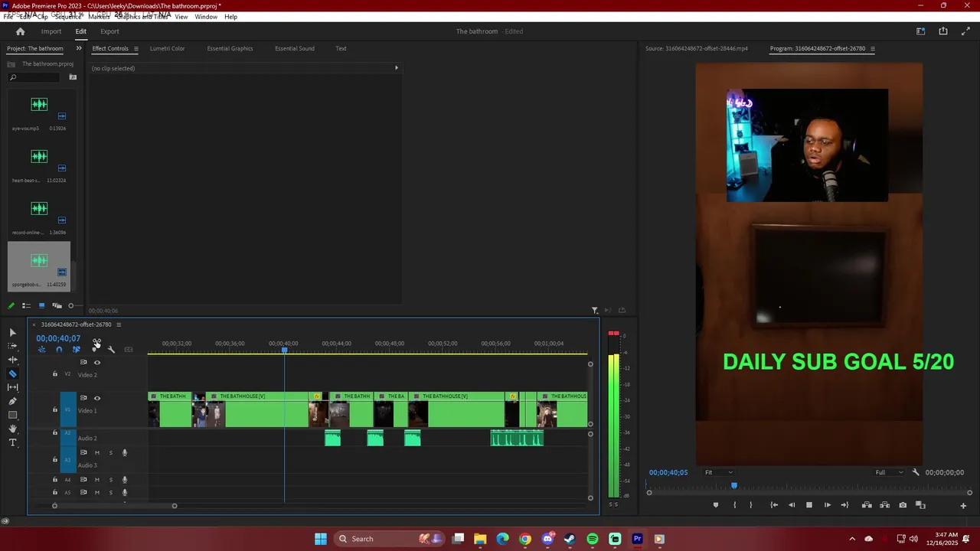The width and height of the screenshot is (980, 551).
Task: Switch Project panel to list view
Action: [26, 306]
